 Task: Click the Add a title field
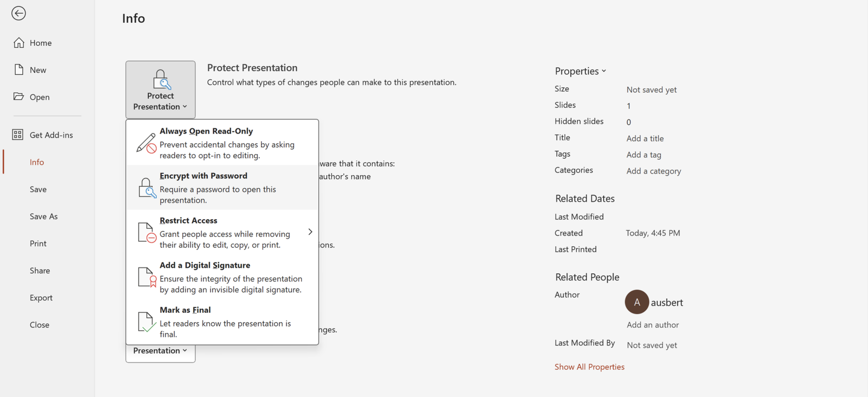click(x=645, y=138)
